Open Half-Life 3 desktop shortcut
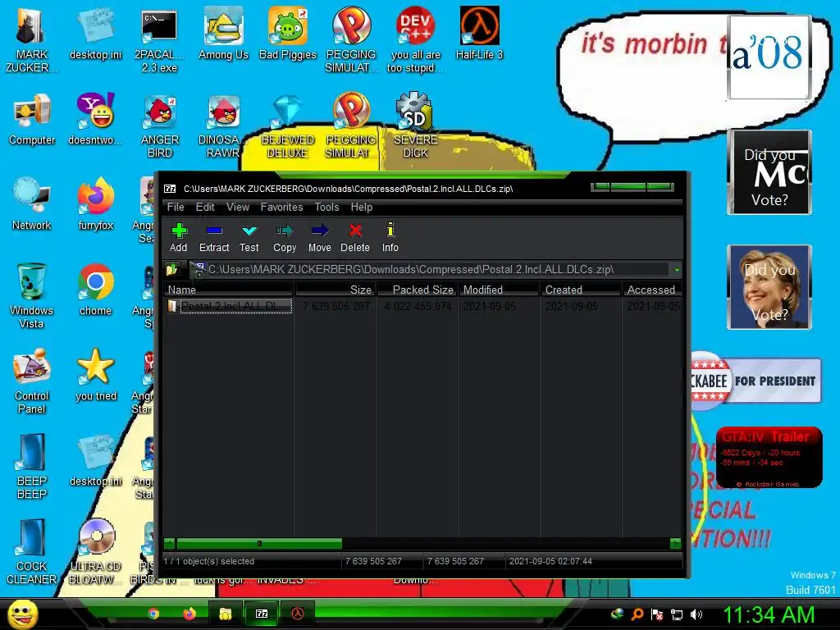Screen dimensions: 840x630 [479, 34]
